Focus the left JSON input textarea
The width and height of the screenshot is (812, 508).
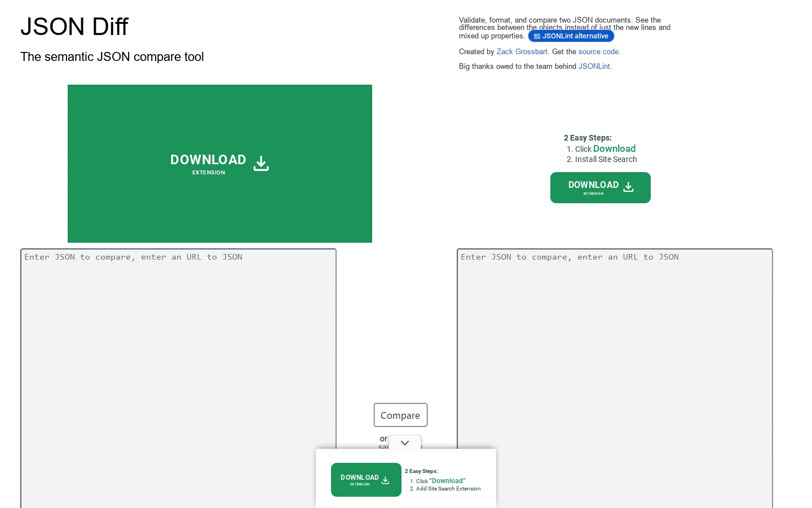[x=179, y=378]
